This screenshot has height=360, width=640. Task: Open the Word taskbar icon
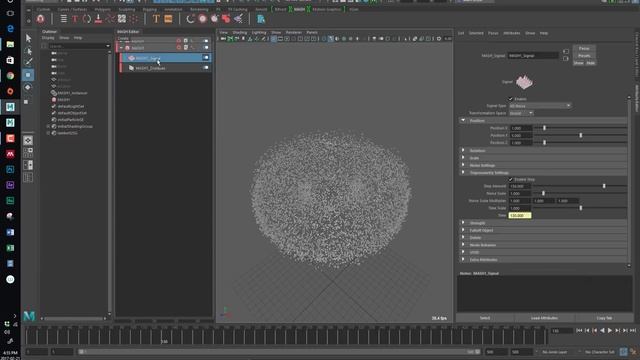click(10, 232)
